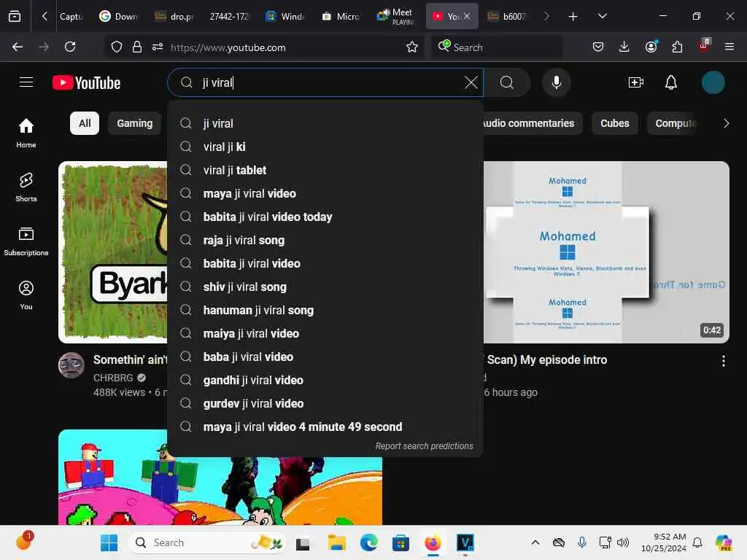
Task: Open the Firefox account icon
Action: (651, 47)
